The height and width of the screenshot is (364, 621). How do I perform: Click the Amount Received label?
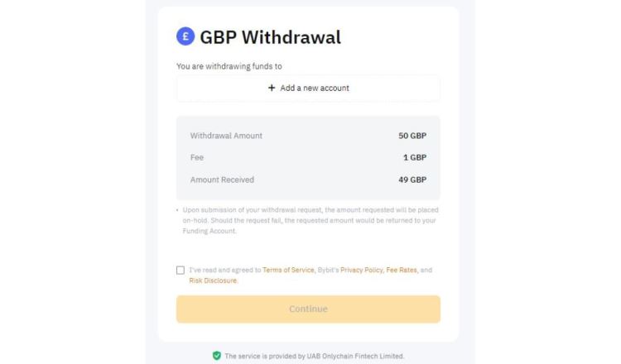pos(222,180)
